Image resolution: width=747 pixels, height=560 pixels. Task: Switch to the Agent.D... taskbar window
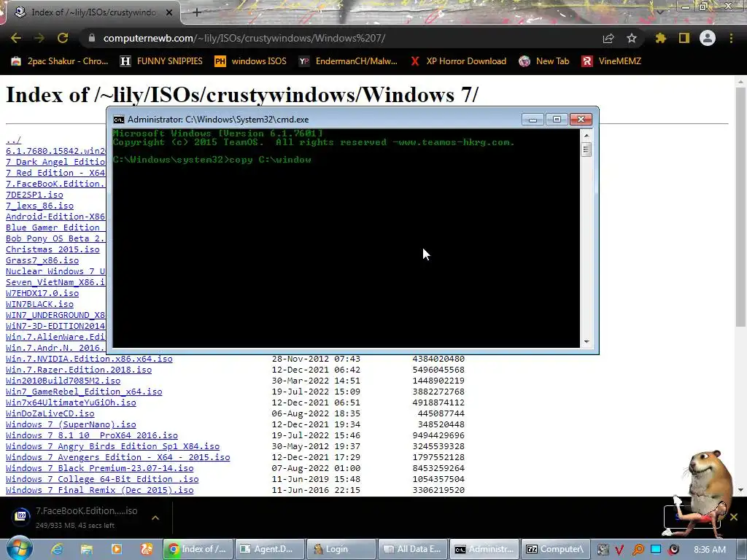(x=269, y=549)
